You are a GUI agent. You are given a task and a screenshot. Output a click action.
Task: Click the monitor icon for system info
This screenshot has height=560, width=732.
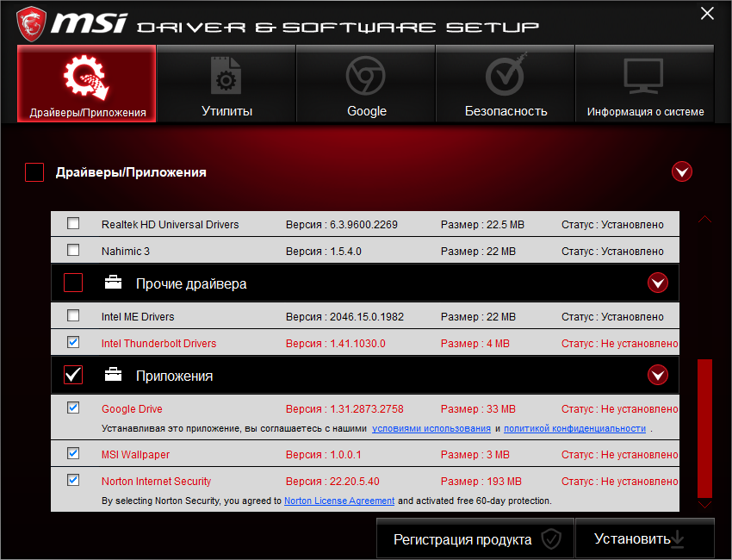click(x=643, y=76)
